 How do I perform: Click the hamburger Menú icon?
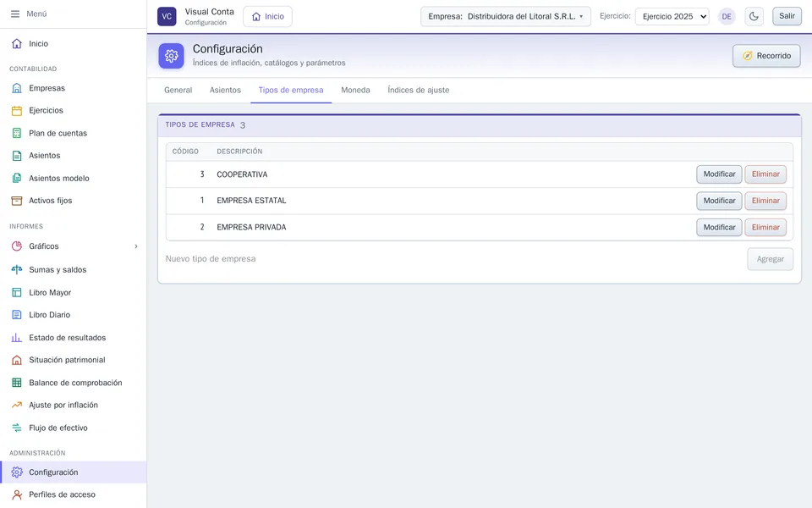click(15, 14)
